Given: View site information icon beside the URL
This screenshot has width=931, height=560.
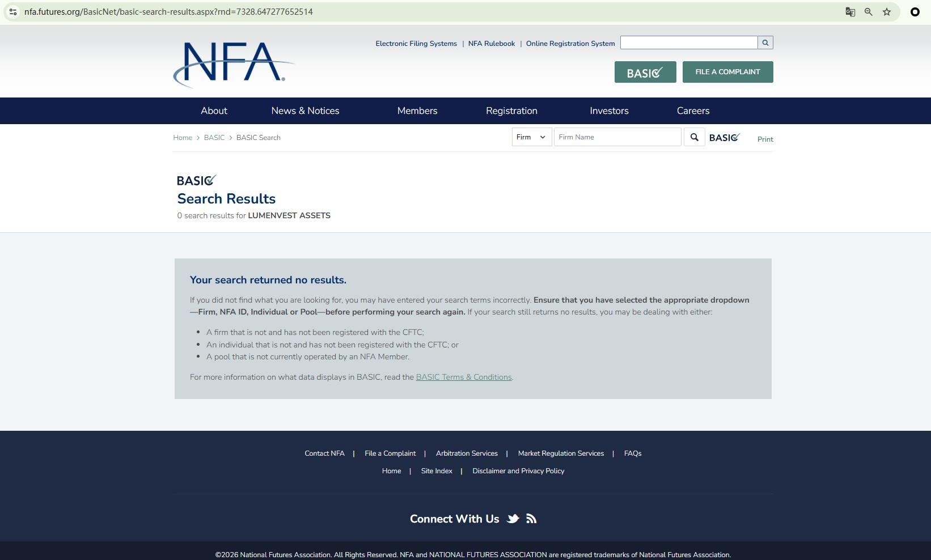Looking at the screenshot, I should 13,12.
